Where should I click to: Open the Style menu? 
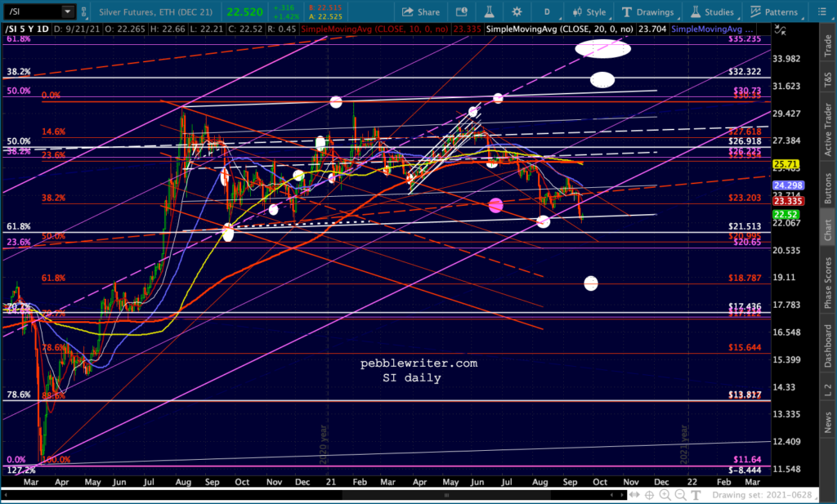[x=589, y=11]
